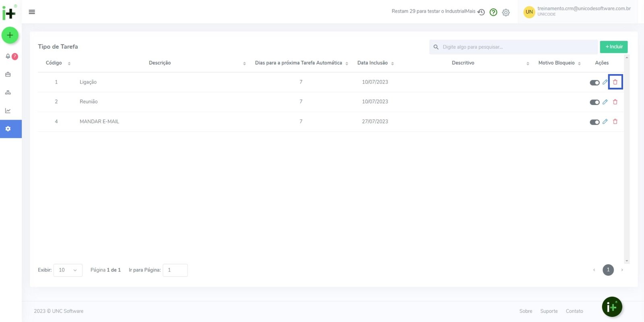Viewport: 644px width, 322px height.
Task: Open the Suporte footer link
Action: tap(549, 311)
